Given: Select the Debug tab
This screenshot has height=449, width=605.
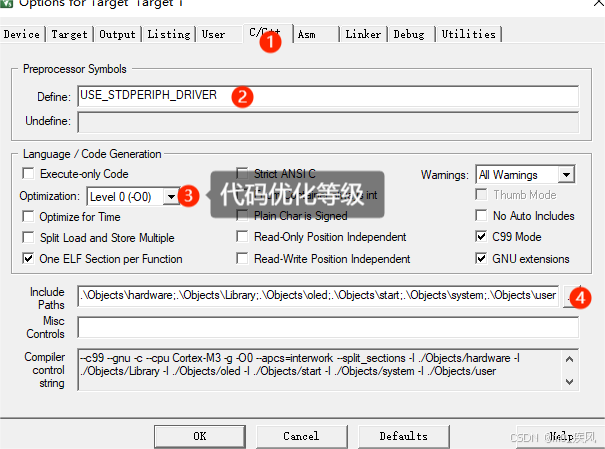Looking at the screenshot, I should point(409,34).
